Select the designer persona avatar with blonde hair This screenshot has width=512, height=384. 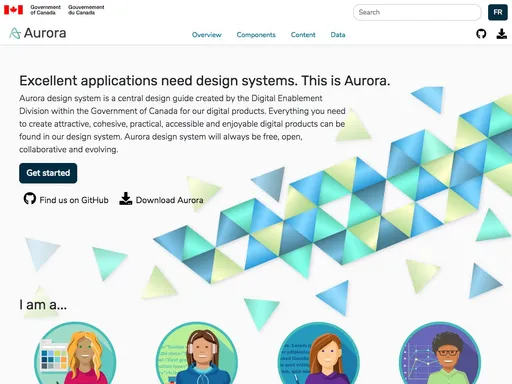click(x=75, y=353)
